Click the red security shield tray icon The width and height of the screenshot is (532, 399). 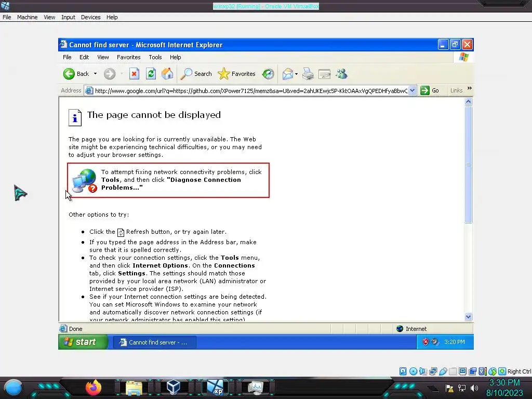[x=425, y=342]
